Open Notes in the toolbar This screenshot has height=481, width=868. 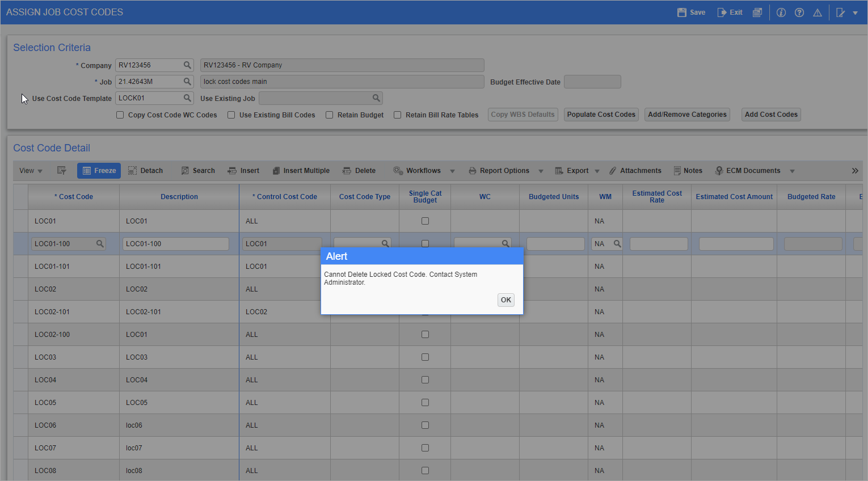pyautogui.click(x=688, y=171)
